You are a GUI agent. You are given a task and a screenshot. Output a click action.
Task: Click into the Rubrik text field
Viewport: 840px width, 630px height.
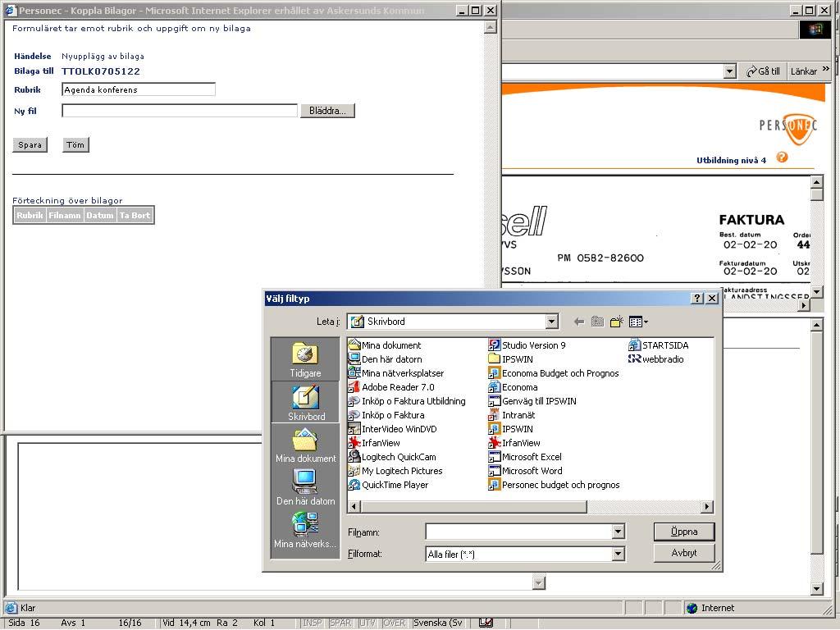pyautogui.click(x=139, y=89)
